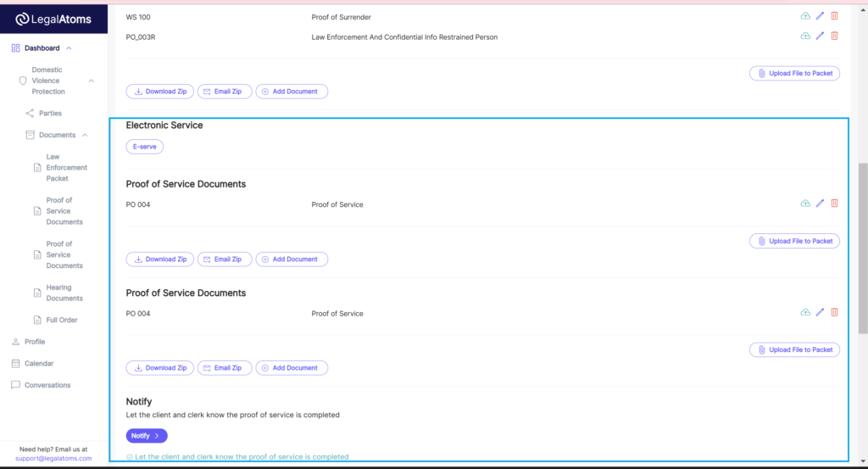Screen dimensions: 868x469
Task: Cloud upload icon in first PO 004 row
Action: tap(805, 204)
